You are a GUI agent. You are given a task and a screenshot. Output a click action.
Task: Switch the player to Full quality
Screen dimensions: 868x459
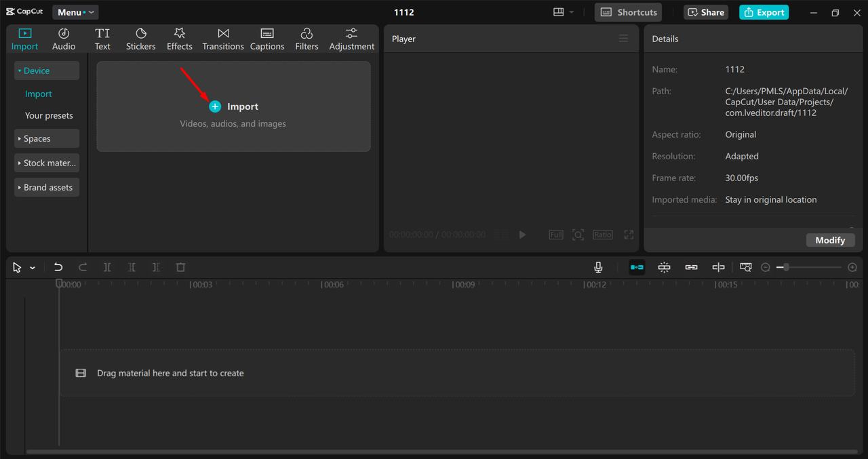pyautogui.click(x=556, y=235)
